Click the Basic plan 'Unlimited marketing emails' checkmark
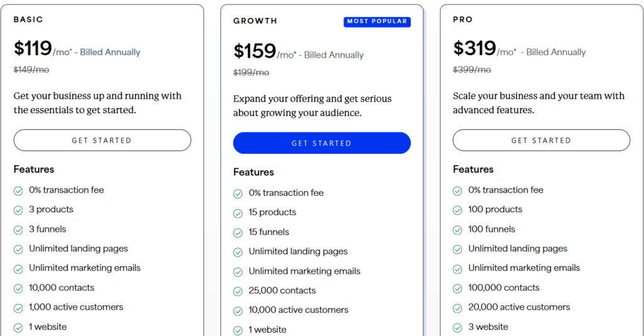Image resolution: width=644 pixels, height=336 pixels. tap(18, 269)
